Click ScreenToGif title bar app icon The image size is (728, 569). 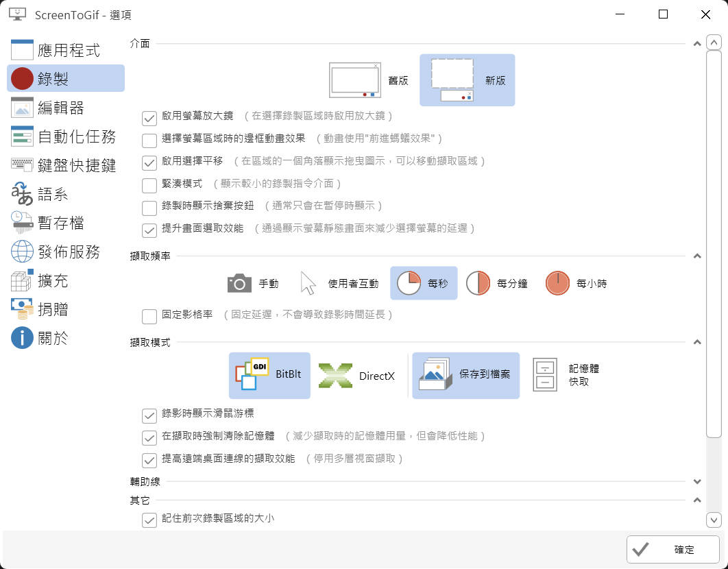(x=18, y=14)
